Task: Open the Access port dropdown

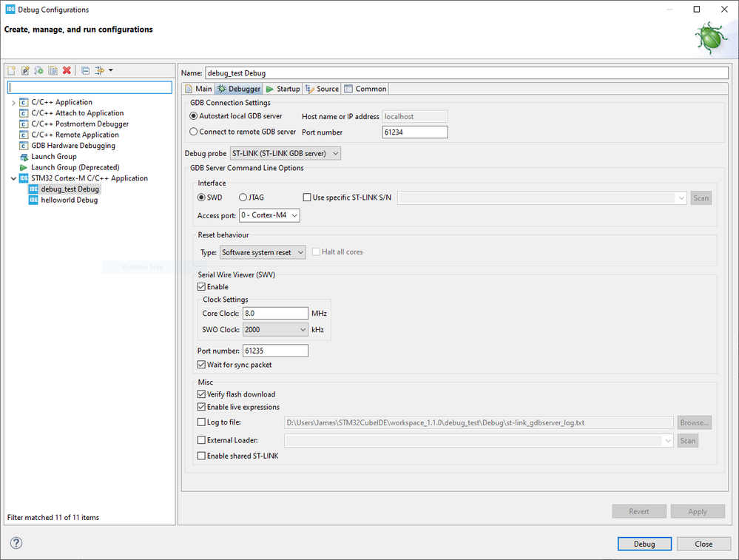Action: tap(269, 215)
